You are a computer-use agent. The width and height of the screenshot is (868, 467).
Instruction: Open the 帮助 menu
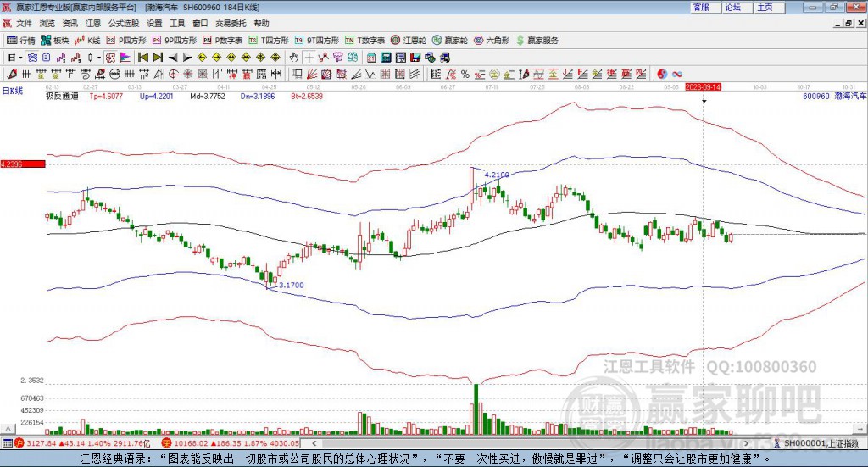(261, 23)
